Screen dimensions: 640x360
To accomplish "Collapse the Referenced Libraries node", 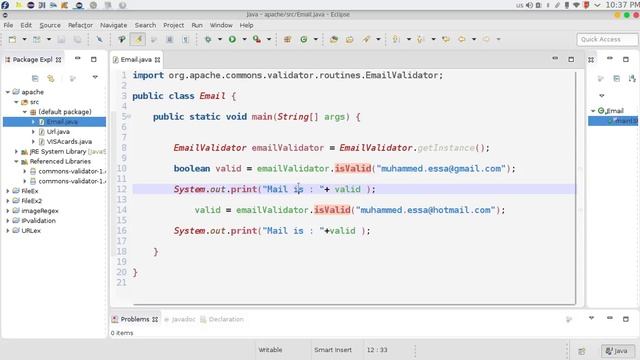I will point(16,162).
